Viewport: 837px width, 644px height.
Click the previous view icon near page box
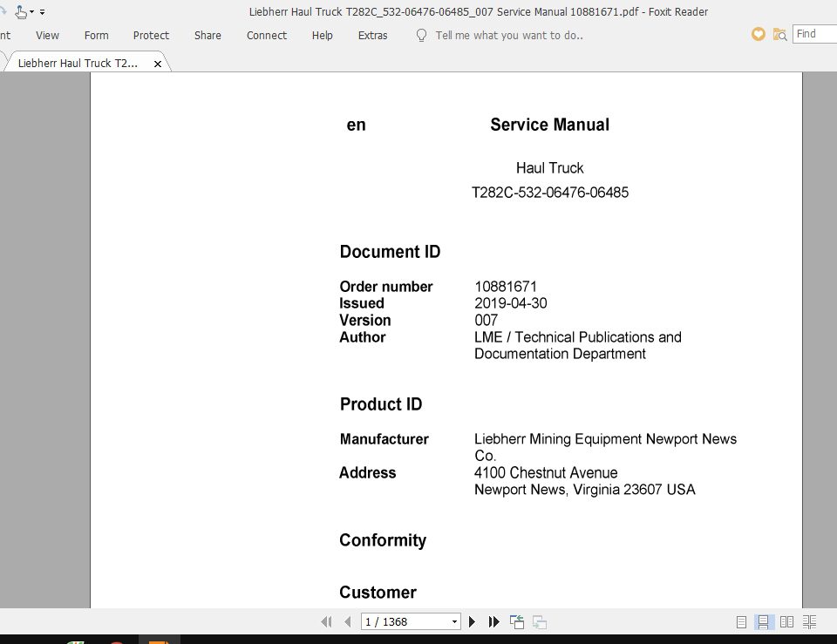click(516, 621)
